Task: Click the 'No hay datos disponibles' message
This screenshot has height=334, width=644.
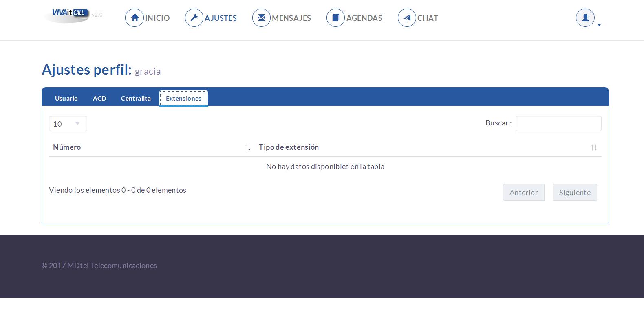Action: [325, 166]
